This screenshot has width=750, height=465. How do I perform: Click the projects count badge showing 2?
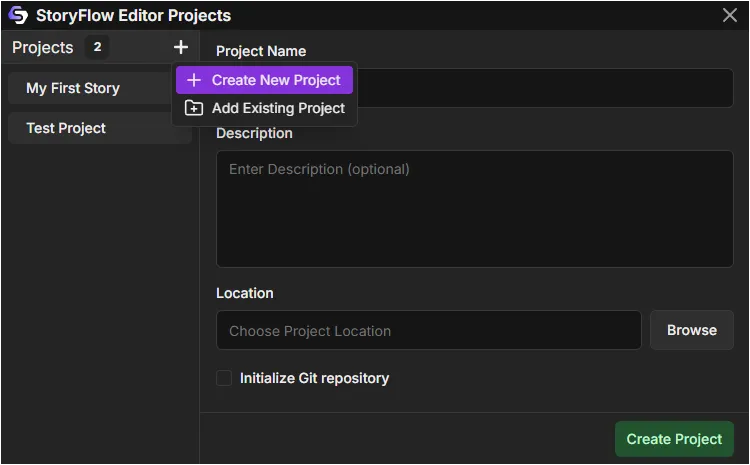(97, 47)
